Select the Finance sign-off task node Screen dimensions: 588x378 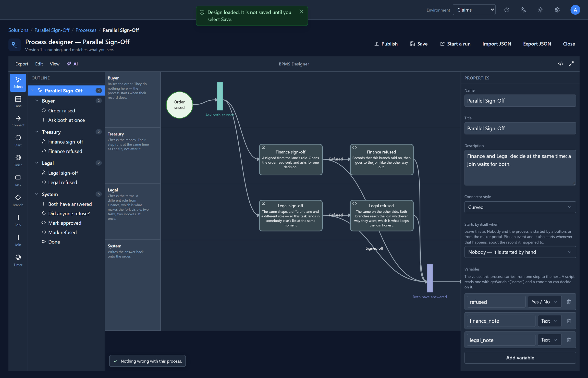click(x=291, y=159)
